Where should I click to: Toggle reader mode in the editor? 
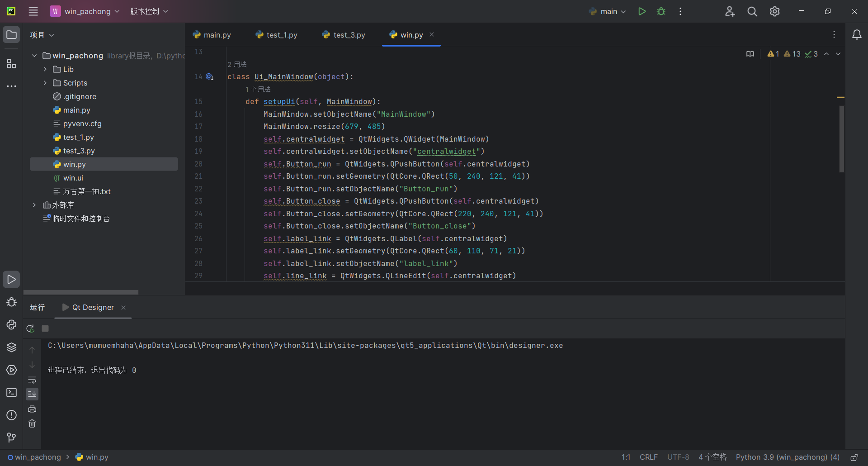pyautogui.click(x=750, y=54)
